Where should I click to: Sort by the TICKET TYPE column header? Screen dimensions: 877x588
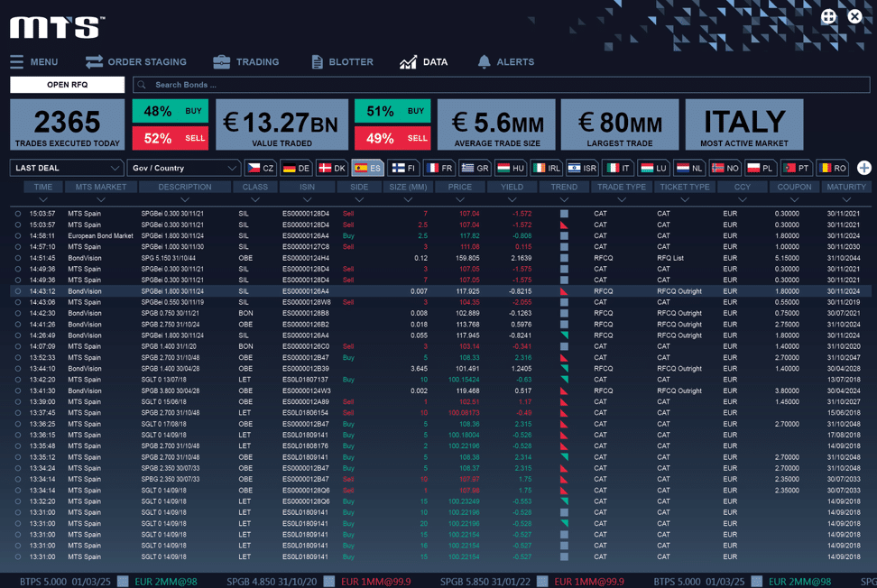685,187
